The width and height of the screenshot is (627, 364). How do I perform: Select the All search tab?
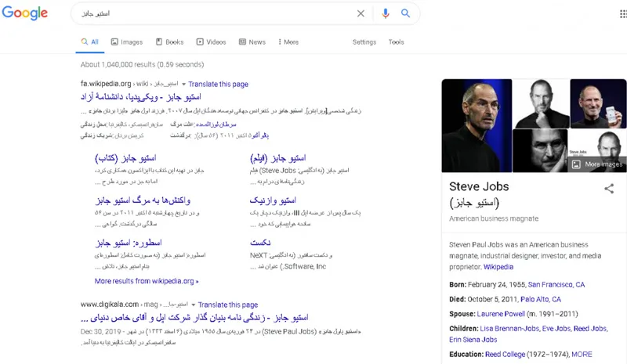(90, 42)
